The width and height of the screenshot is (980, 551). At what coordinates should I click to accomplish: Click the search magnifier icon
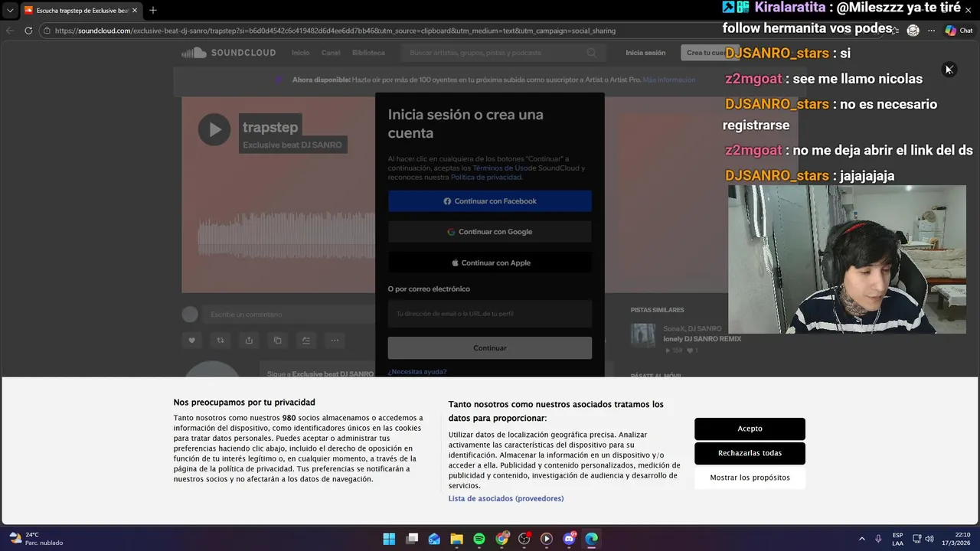coord(592,53)
